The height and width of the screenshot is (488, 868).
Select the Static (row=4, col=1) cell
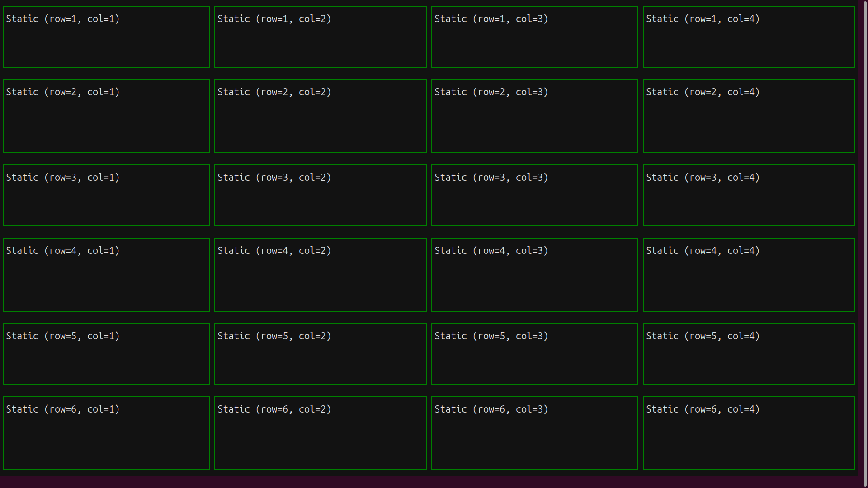pos(106,274)
